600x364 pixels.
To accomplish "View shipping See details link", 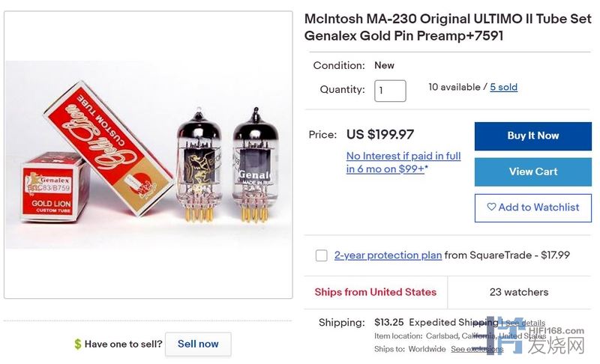I will [525, 323].
